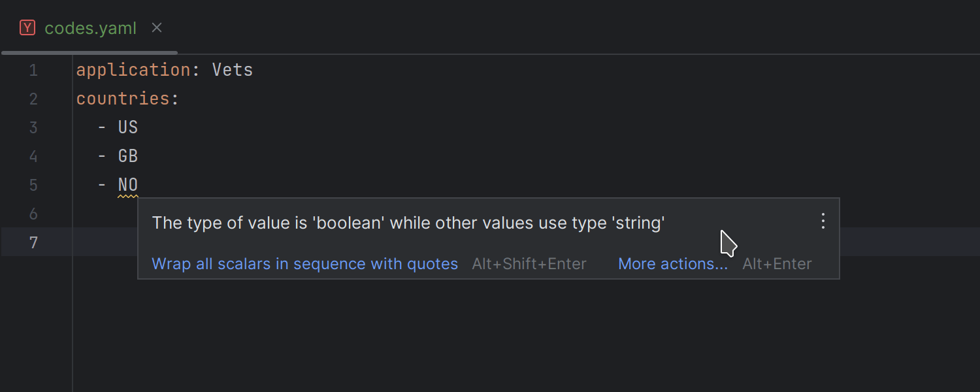The width and height of the screenshot is (980, 392).
Task: Click line number 2 in the gutter
Action: 33,99
